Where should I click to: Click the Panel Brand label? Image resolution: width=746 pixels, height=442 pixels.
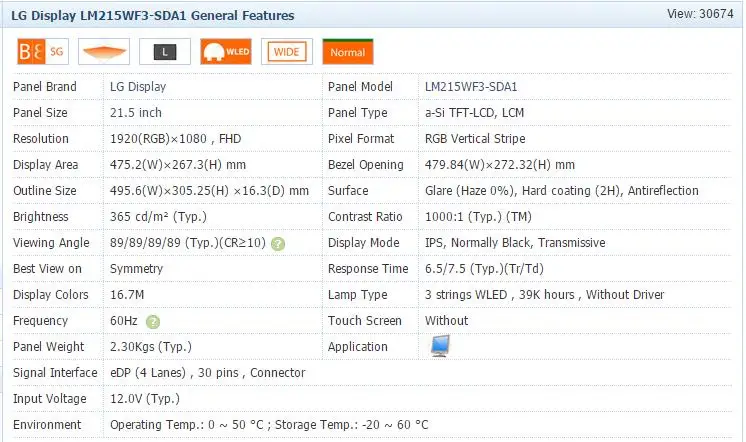(x=45, y=87)
